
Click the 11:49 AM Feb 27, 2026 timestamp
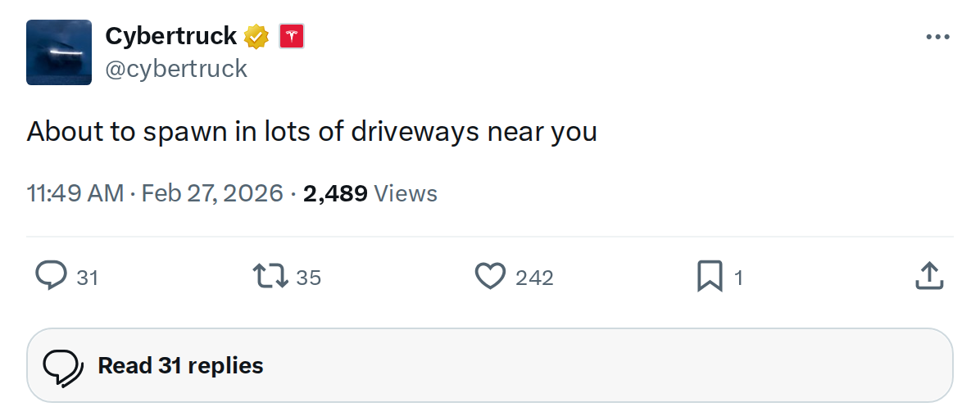pos(155,193)
